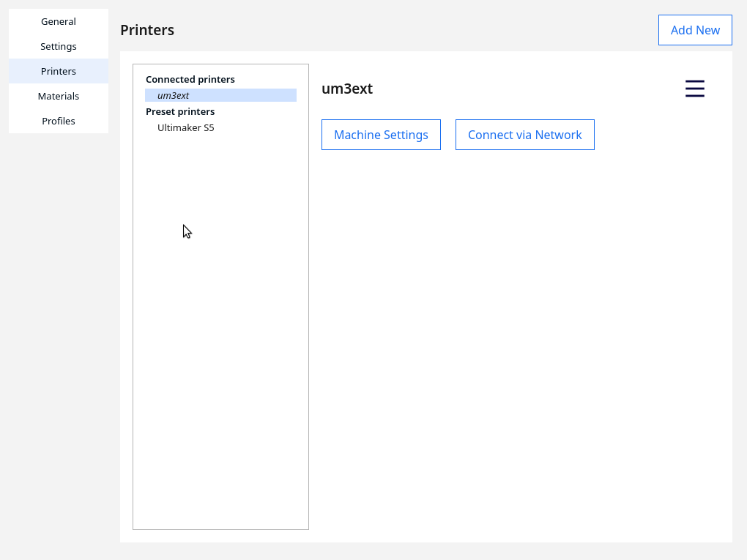Image resolution: width=747 pixels, height=560 pixels.
Task: Click the Preset printers header
Action: coord(180,111)
